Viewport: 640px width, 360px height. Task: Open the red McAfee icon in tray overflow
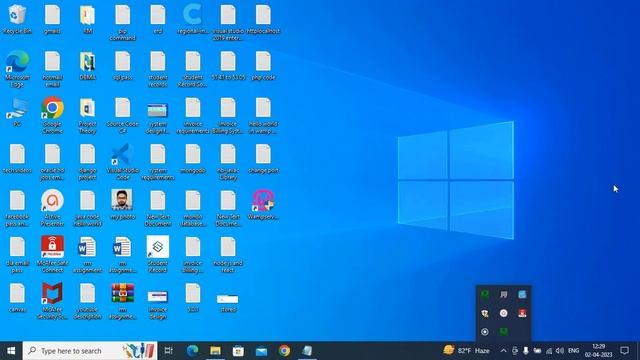(x=522, y=313)
